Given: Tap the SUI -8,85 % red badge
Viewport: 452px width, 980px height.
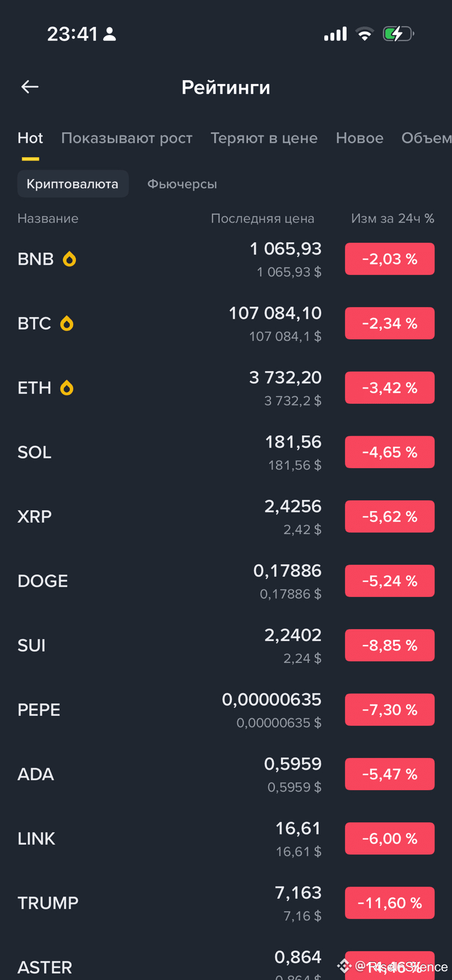Looking at the screenshot, I should coord(390,646).
